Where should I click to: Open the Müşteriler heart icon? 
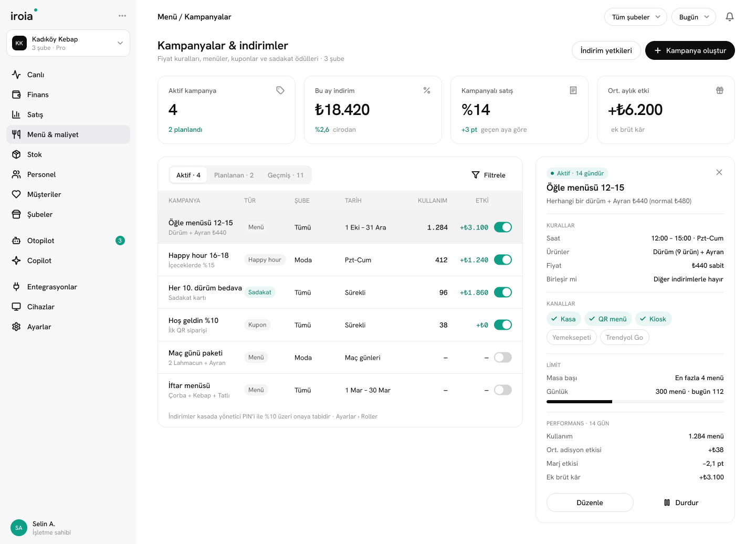coord(16,194)
